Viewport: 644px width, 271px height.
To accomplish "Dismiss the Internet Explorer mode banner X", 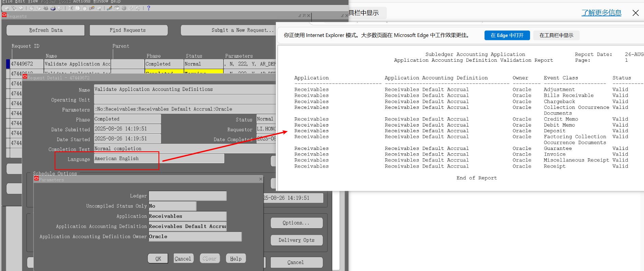I will (x=636, y=13).
